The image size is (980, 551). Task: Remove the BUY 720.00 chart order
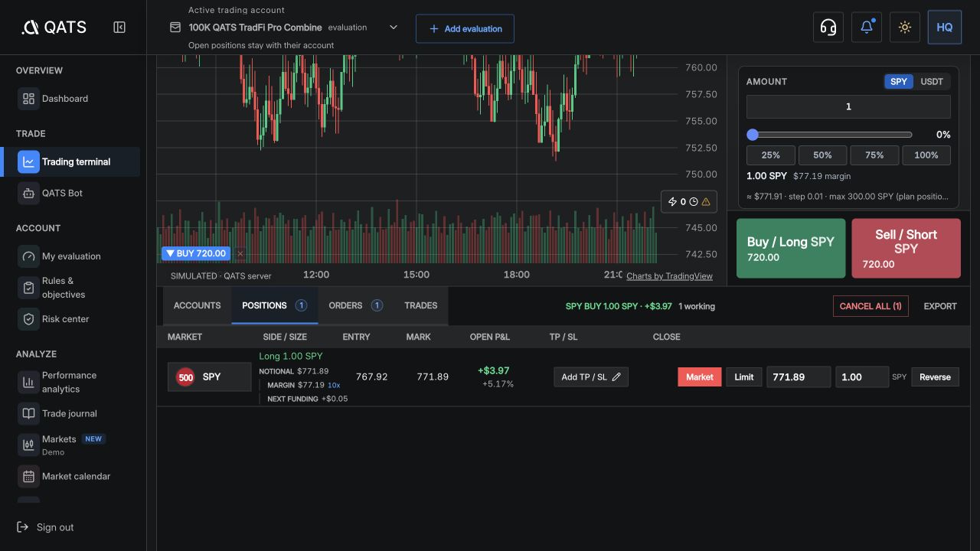point(240,253)
